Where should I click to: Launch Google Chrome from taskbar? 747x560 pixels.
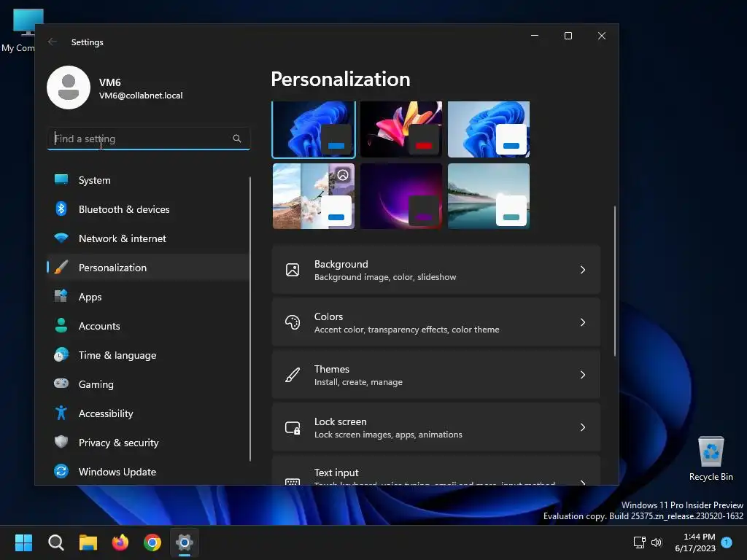(152, 542)
